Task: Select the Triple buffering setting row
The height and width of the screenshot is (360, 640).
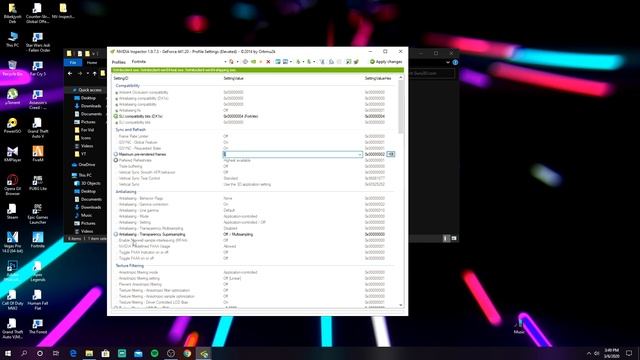Action: coord(253,167)
